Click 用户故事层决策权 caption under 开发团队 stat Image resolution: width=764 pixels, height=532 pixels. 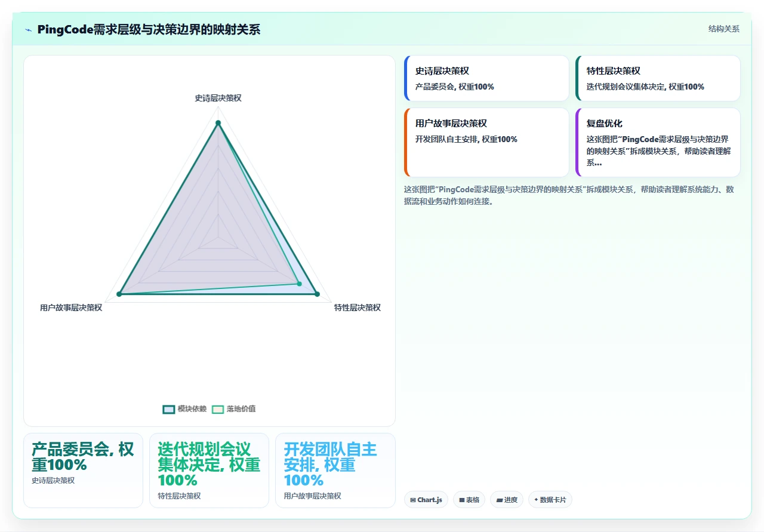click(312, 496)
